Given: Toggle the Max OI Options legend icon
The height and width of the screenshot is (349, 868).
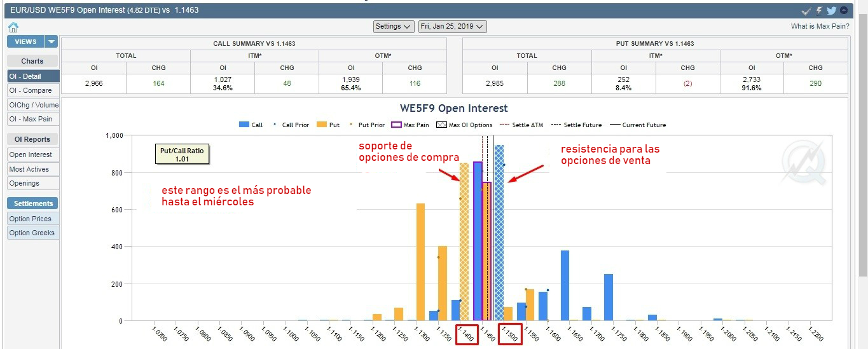Looking at the screenshot, I should point(442,125).
